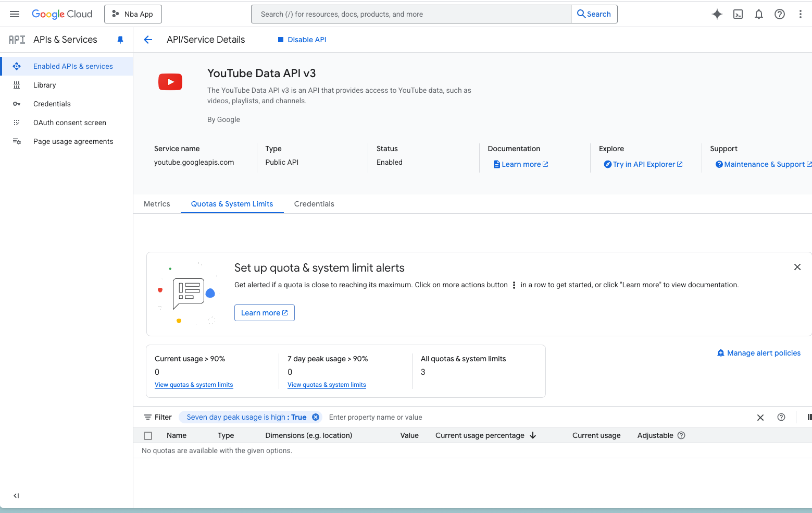Toggle the select-all checkbox in the quotas table

pyautogui.click(x=148, y=435)
